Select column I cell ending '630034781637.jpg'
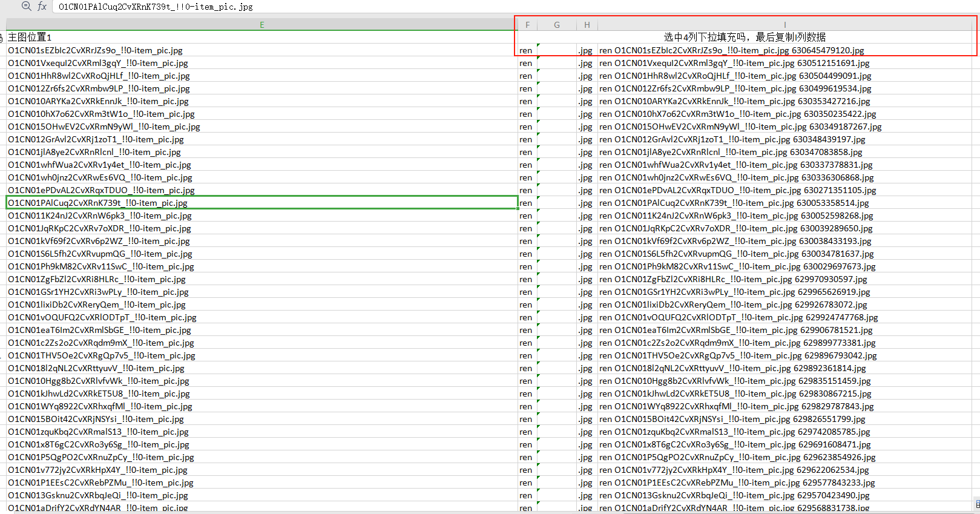Screen dimensions: 980x514 tap(785, 254)
